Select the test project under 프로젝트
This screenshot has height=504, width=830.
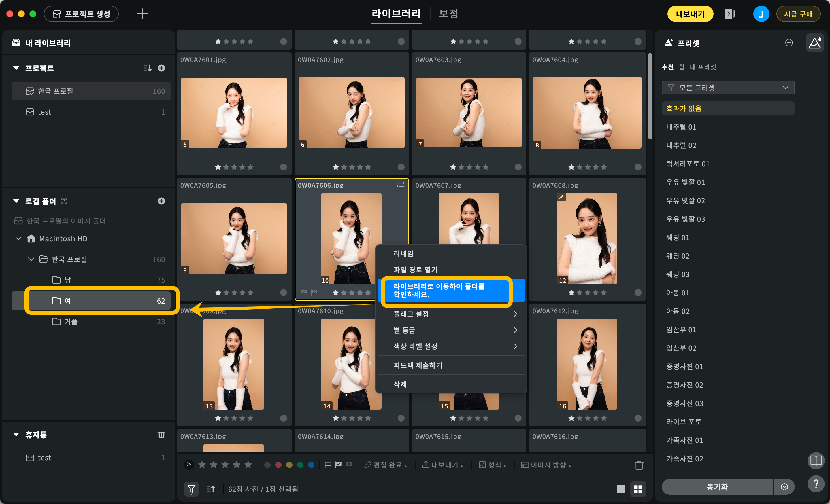[91, 112]
